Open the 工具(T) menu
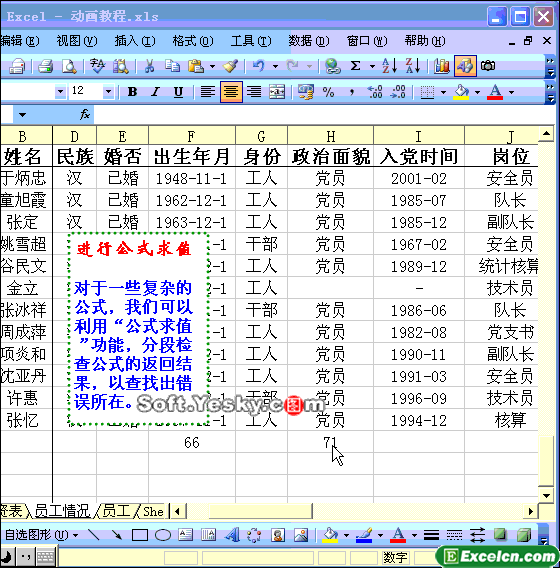 251,41
